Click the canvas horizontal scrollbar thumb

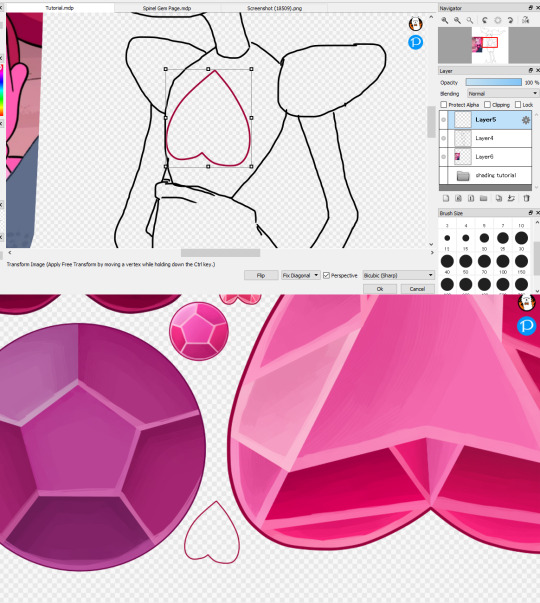point(220,253)
